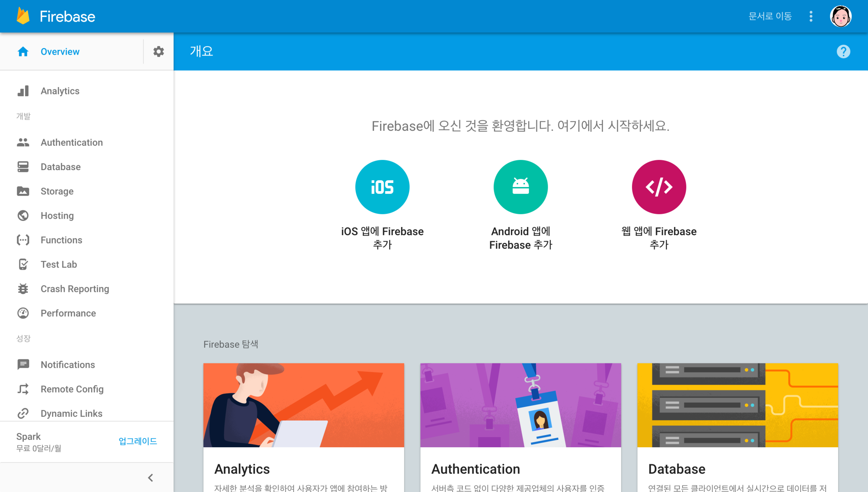Open the three-dot overflow menu

(811, 16)
